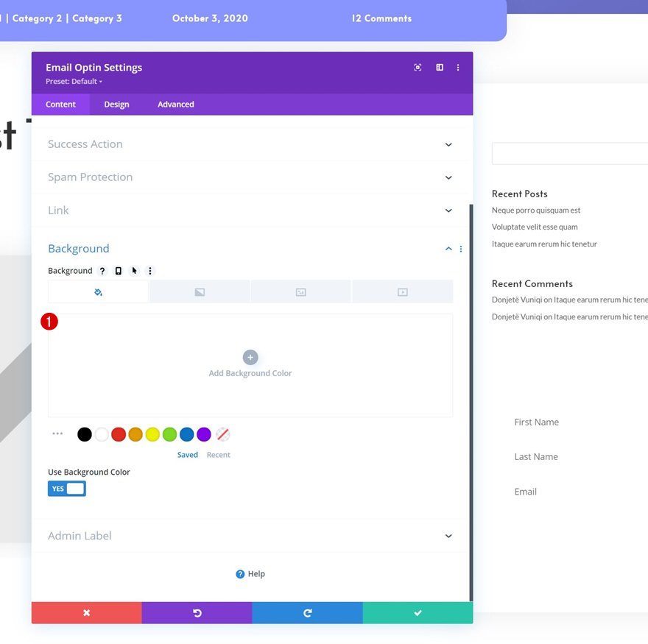The image size is (648, 644).
Task: Select the video background type
Action: tap(402, 291)
